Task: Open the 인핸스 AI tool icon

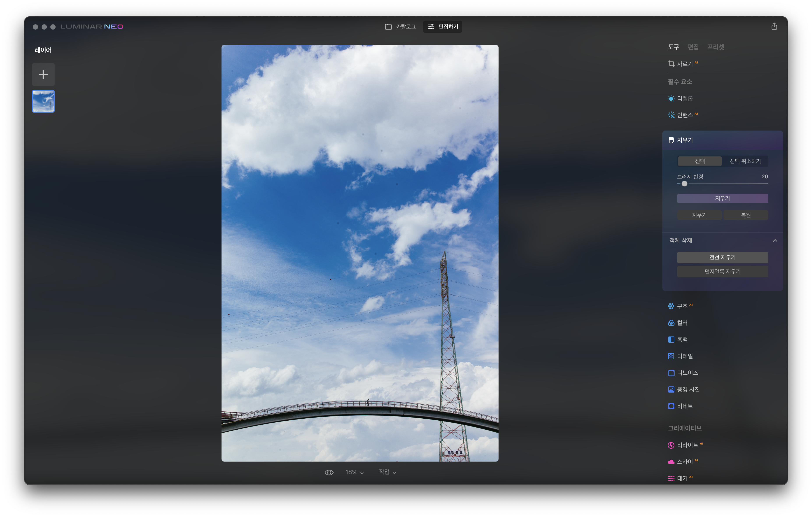Action: (x=671, y=115)
